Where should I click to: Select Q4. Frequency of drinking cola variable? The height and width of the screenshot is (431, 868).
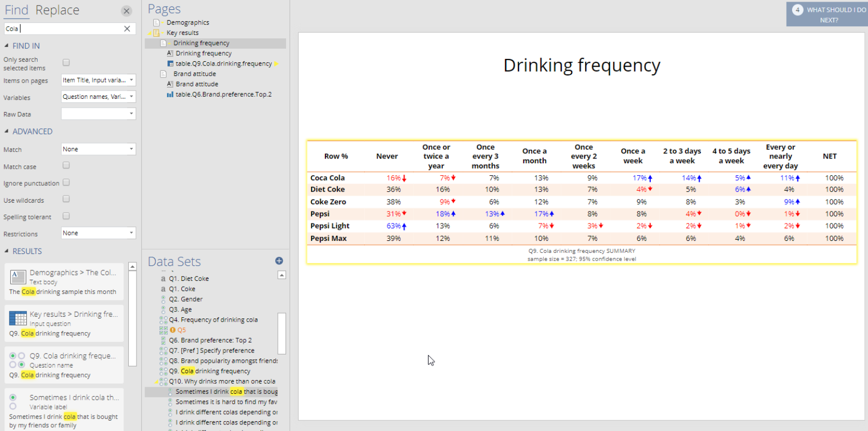(213, 320)
